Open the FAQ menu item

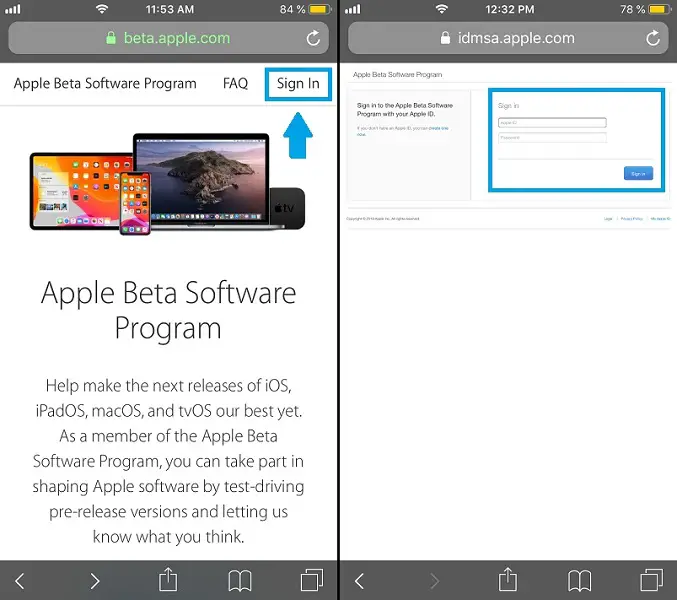coord(235,84)
